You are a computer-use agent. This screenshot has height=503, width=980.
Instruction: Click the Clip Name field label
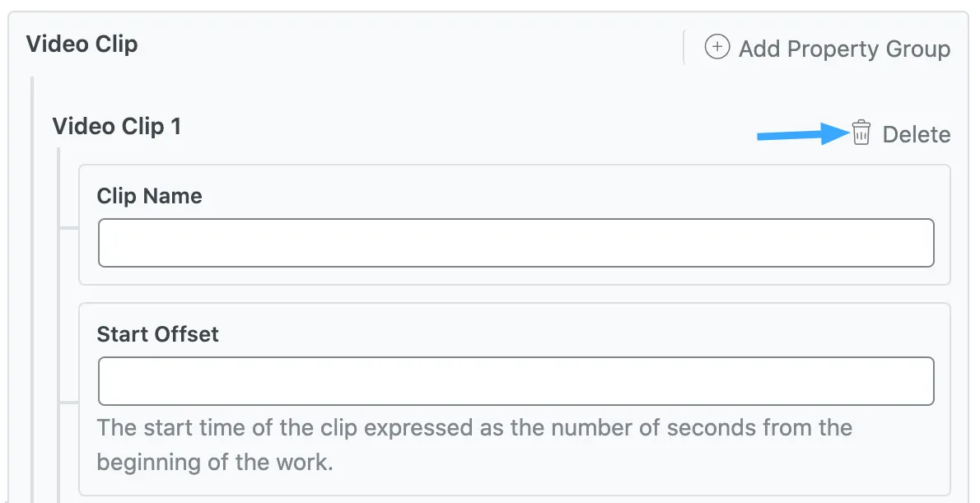coord(149,196)
